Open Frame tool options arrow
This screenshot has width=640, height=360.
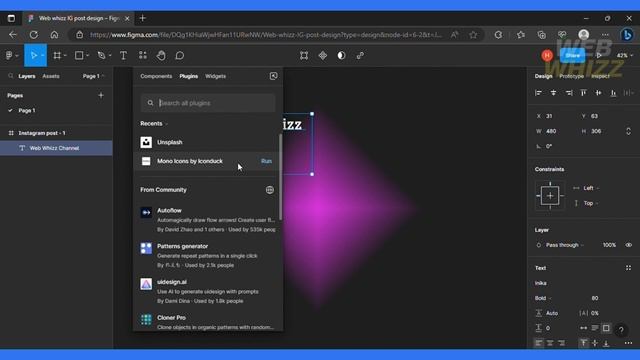pos(65,56)
